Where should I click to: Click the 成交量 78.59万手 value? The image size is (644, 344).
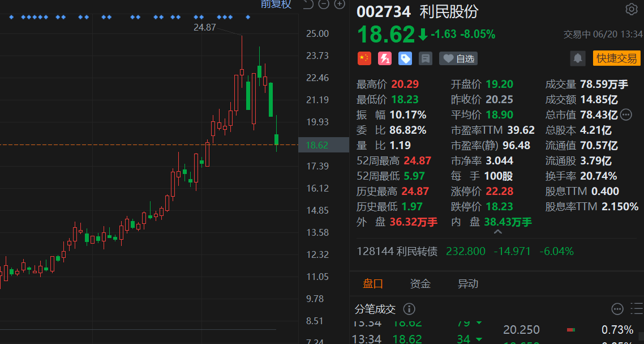pos(604,84)
